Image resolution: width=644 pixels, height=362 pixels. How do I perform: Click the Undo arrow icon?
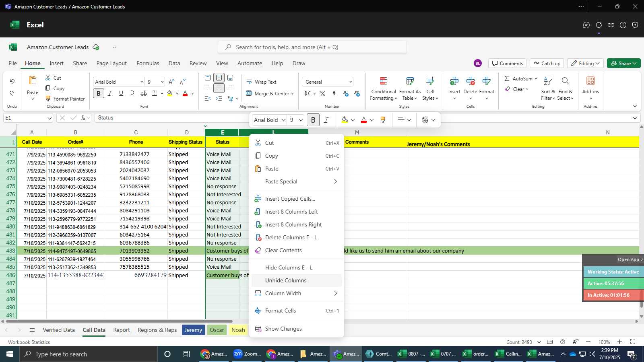tap(12, 82)
